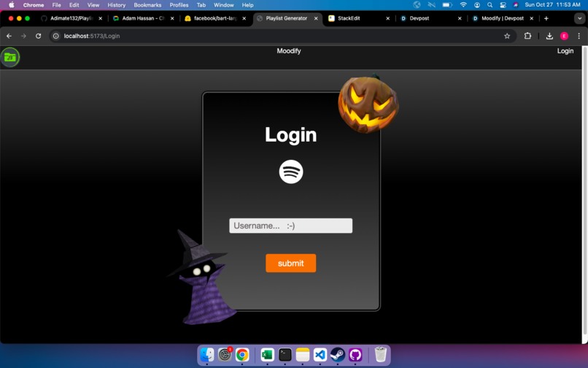The image size is (588, 368).
Task: Go back with browser back arrow
Action: 9,36
